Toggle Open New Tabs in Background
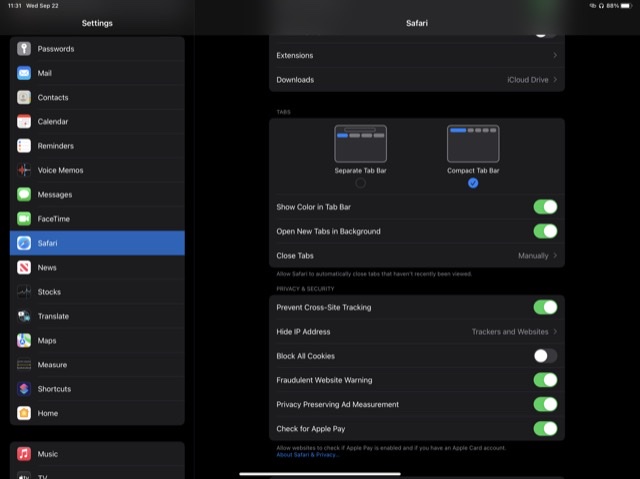Image resolution: width=640 pixels, height=479 pixels. (x=545, y=231)
